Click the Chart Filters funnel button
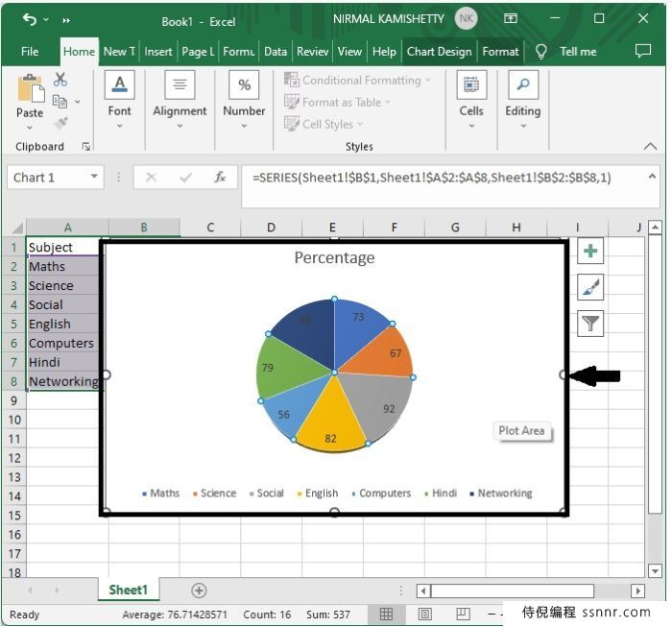 (590, 324)
